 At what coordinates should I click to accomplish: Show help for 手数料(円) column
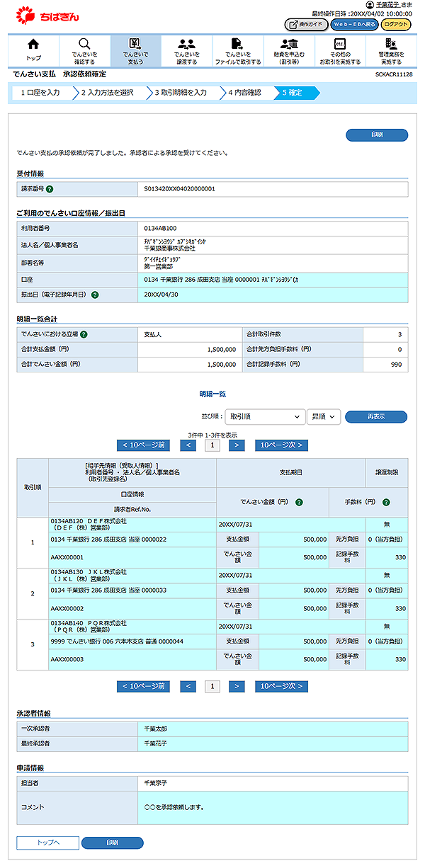[x=386, y=502]
